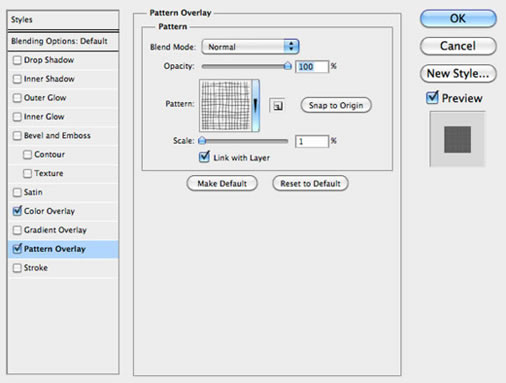Click the grid pattern thumbnail swatch
This screenshot has width=506, height=383.
click(226, 106)
